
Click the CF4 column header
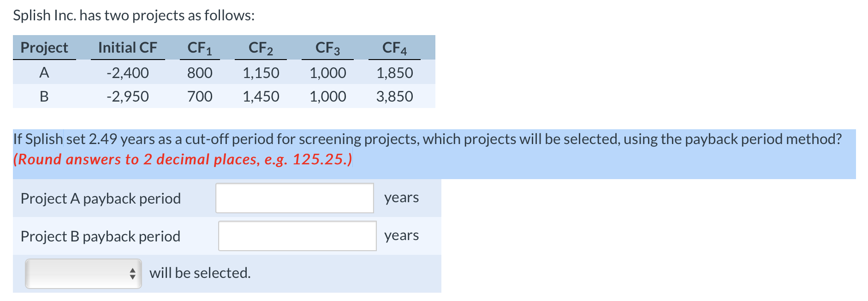tap(394, 48)
